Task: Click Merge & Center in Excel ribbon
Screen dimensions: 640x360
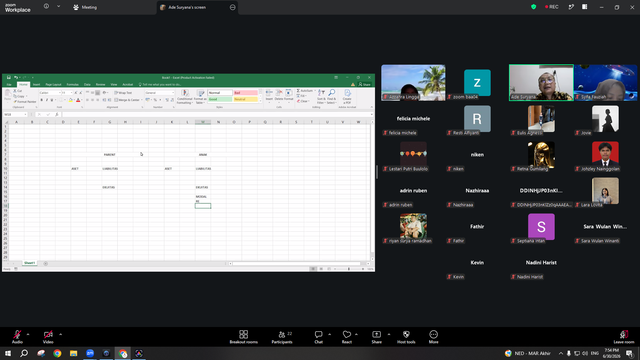Action: click(x=128, y=100)
